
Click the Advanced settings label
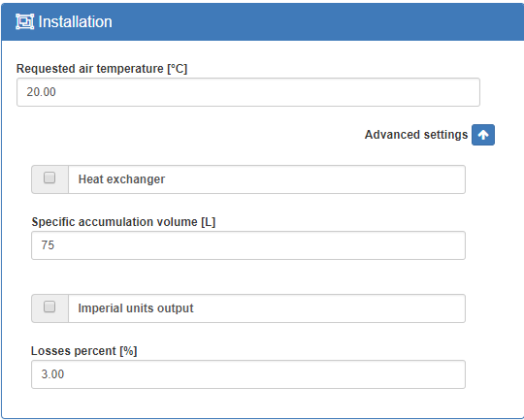pos(416,135)
